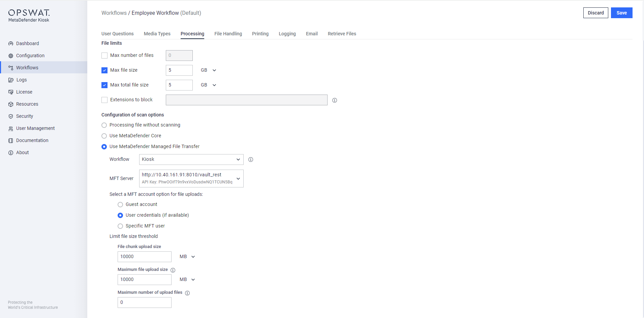The height and width of the screenshot is (318, 644).
Task: Switch to the Processing tab
Action: [x=192, y=34]
